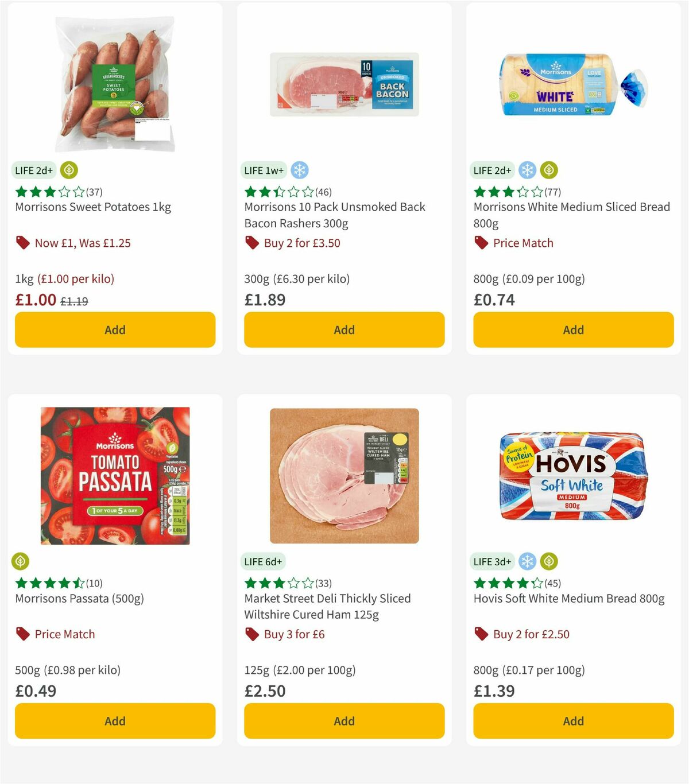The height and width of the screenshot is (784, 689).
Task: Click the snowflake freezer icon on Back Bacon Rashers
Action: [299, 170]
